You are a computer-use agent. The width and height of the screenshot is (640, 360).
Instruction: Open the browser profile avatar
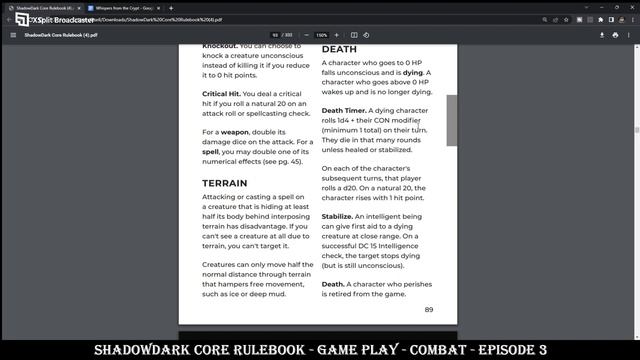622,20
